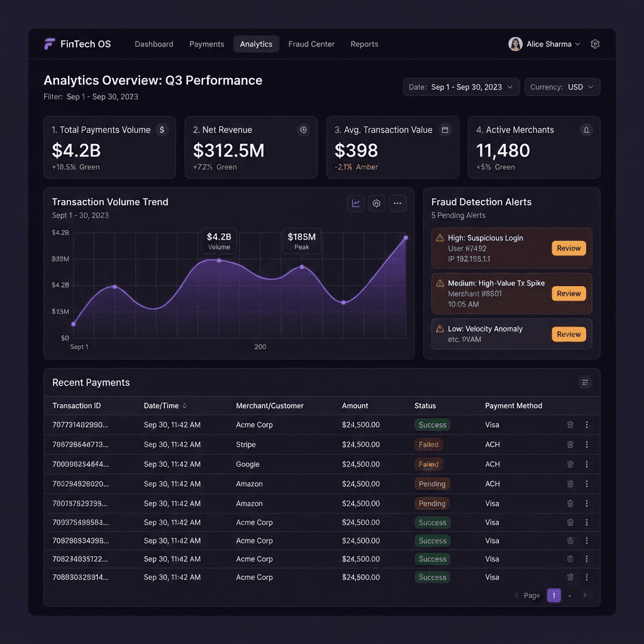Go to the next page arrow
Viewport: 644px width, 644px height.
(585, 596)
